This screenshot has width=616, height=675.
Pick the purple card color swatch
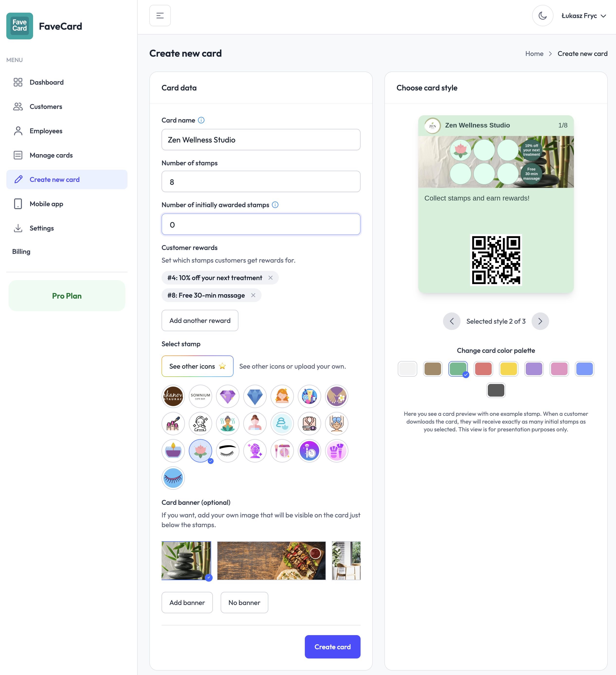[x=534, y=369]
